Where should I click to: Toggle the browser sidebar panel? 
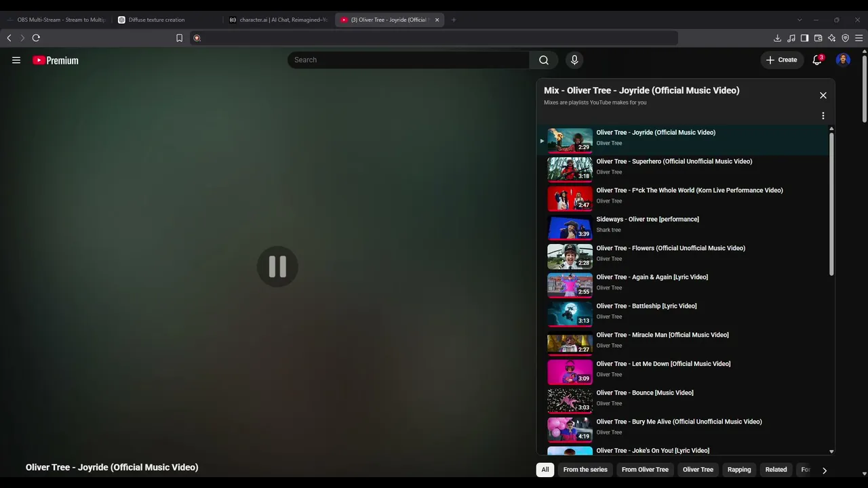805,38
